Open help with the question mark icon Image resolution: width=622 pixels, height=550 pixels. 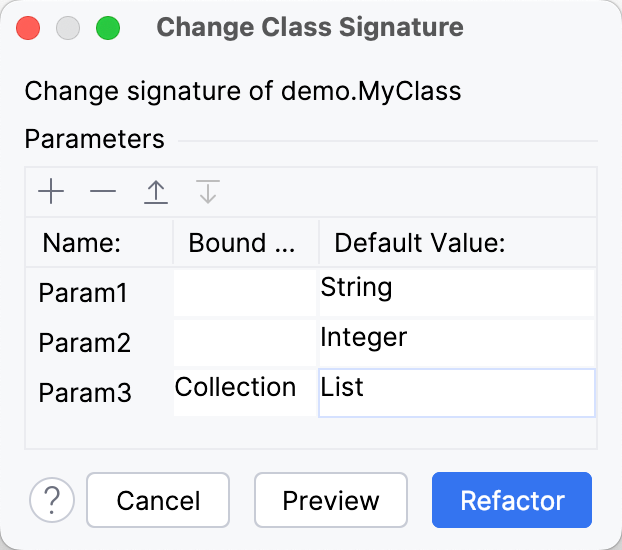(x=52, y=500)
